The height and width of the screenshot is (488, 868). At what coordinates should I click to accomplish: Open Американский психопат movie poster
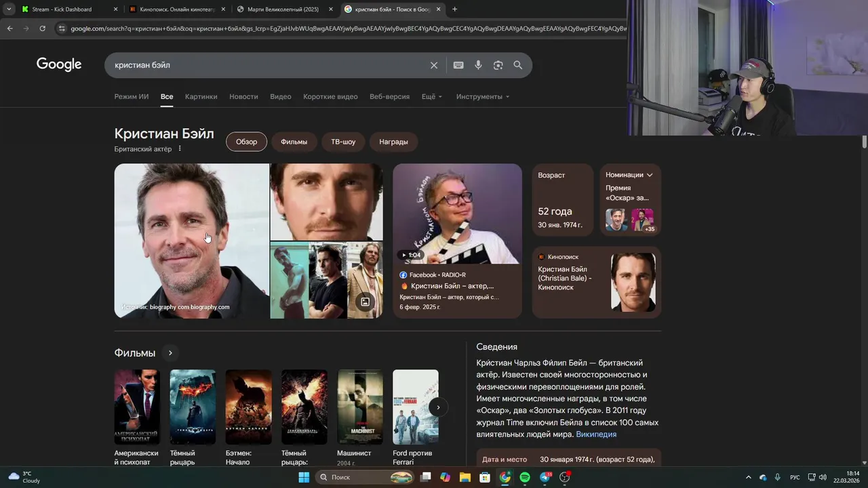(137, 407)
